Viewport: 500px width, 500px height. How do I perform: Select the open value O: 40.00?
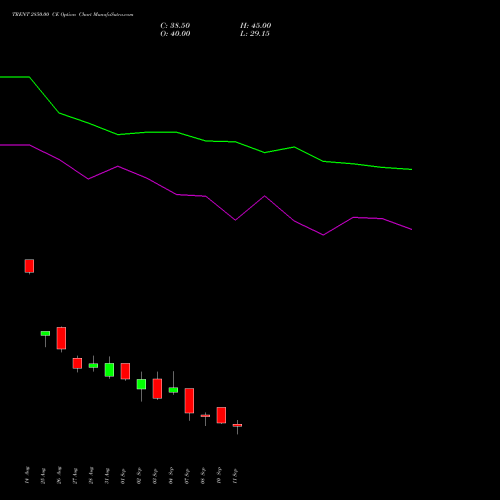[x=175, y=34]
